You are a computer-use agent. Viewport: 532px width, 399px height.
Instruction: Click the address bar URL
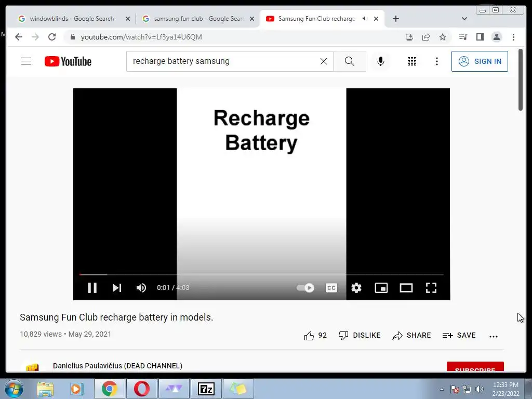(x=141, y=37)
